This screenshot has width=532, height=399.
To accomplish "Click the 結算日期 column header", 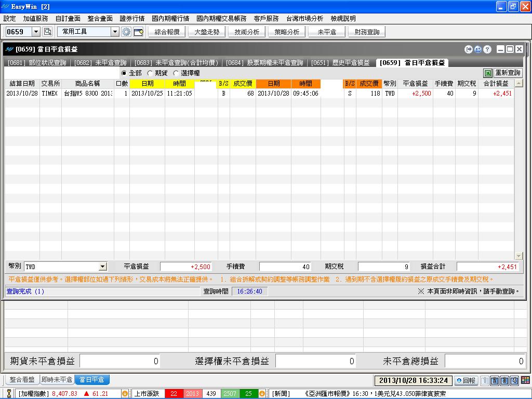I will coord(22,84).
